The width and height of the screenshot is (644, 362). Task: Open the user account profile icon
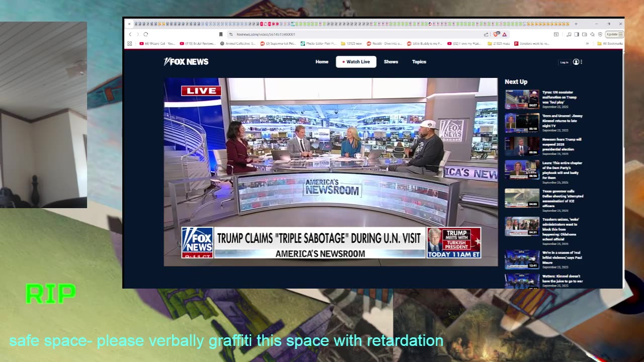click(x=576, y=62)
